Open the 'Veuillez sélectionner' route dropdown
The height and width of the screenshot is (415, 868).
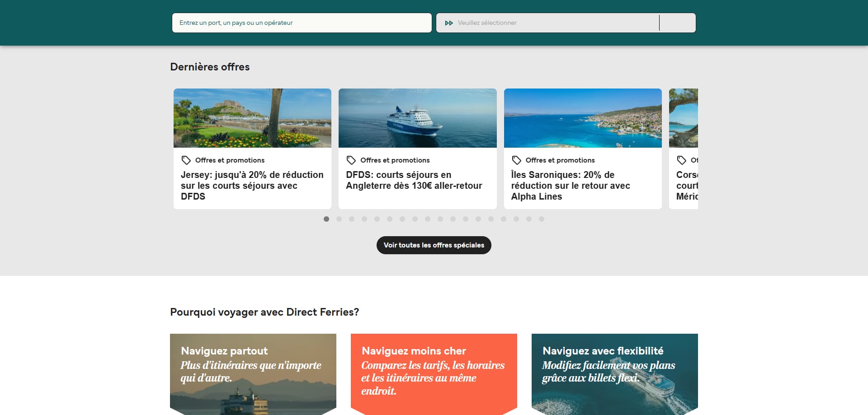[547, 23]
